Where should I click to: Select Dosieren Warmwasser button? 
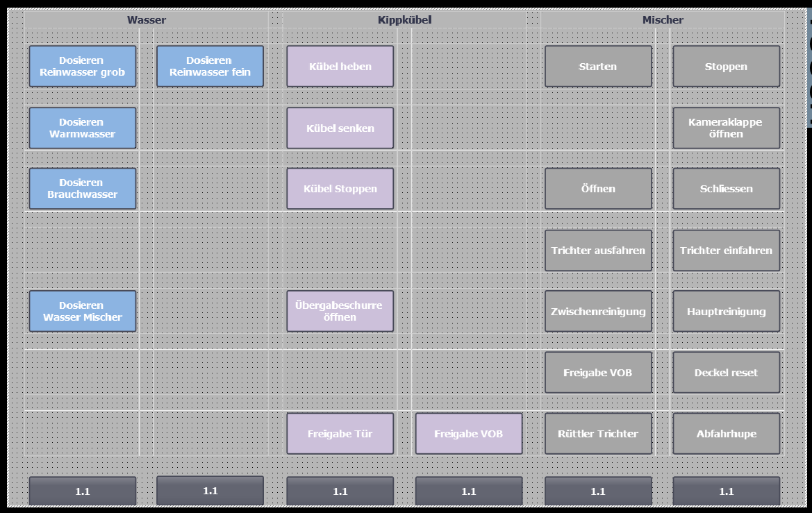pos(83,128)
